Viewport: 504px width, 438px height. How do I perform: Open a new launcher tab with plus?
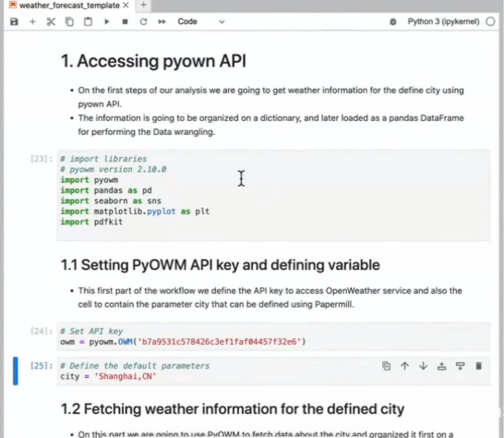[144, 5]
